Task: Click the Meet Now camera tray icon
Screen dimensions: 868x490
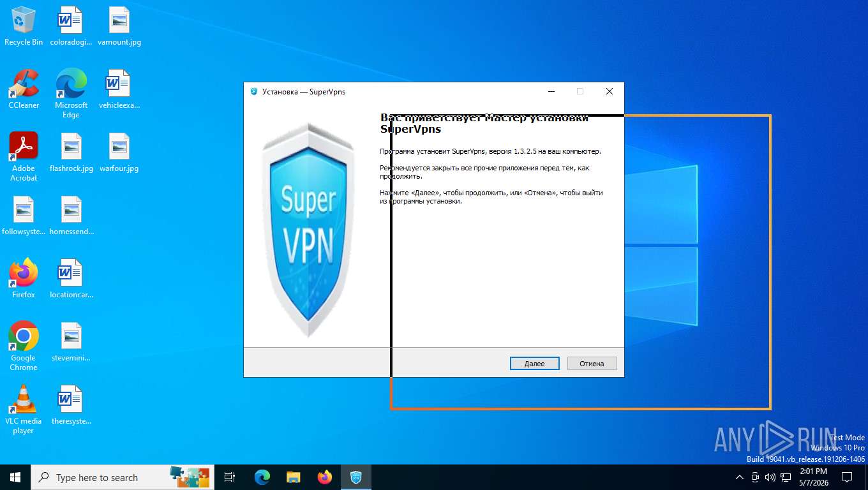Action: tap(755, 477)
